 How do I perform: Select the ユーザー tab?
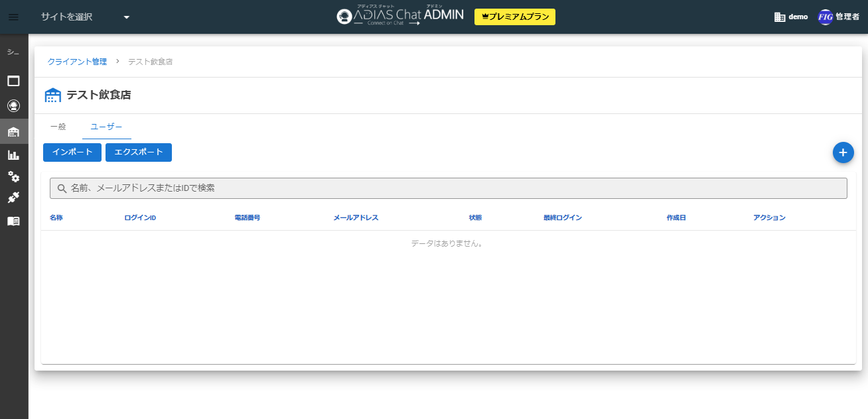106,127
